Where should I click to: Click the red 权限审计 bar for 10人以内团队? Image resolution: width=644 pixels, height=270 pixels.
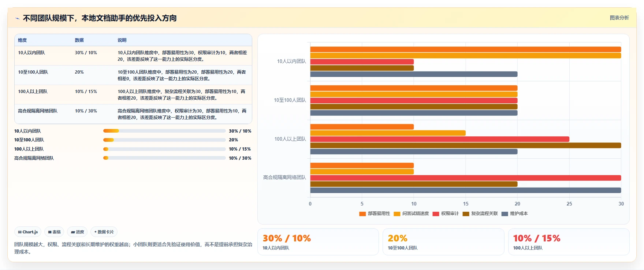coord(362,62)
